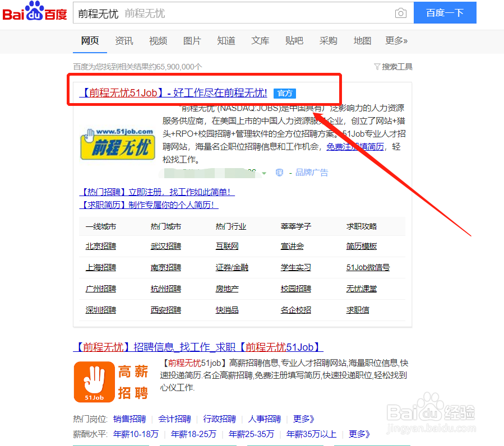The image size is (504, 446).
Task: Click the 百度一下 search button
Action: 445,13
